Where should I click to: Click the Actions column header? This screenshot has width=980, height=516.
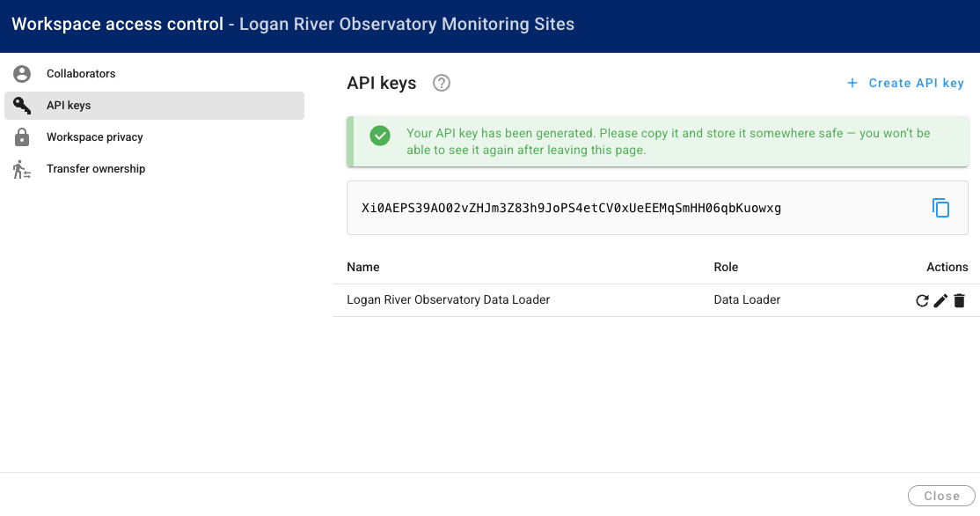tap(947, 267)
